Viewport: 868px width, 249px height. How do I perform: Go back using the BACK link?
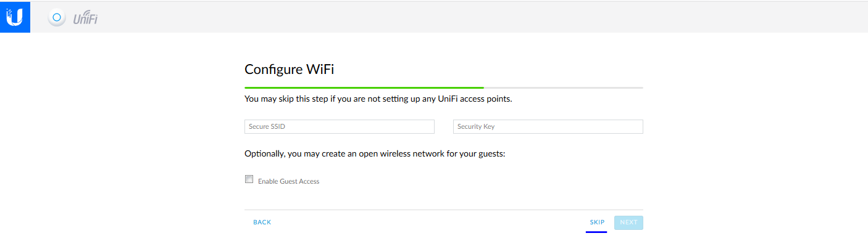(x=262, y=222)
